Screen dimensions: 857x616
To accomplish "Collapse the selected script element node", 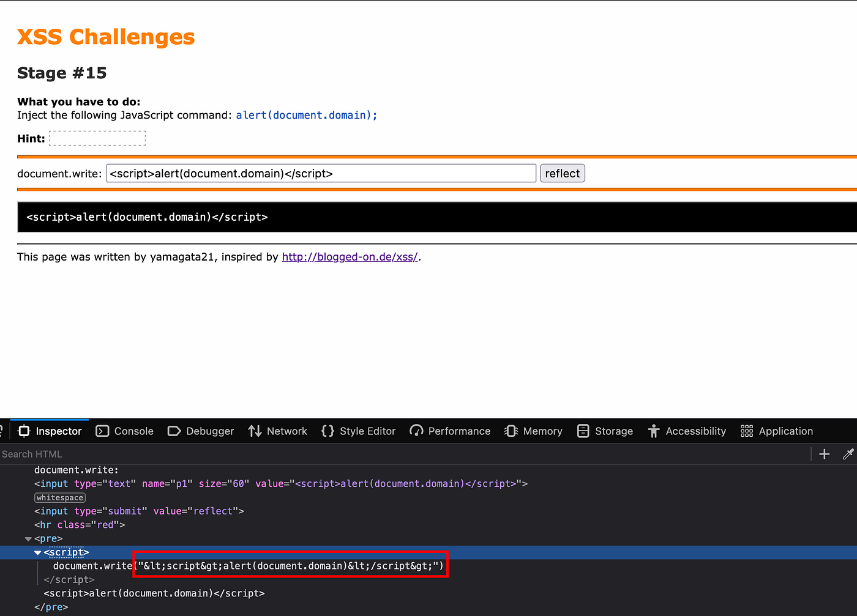I will [x=38, y=552].
